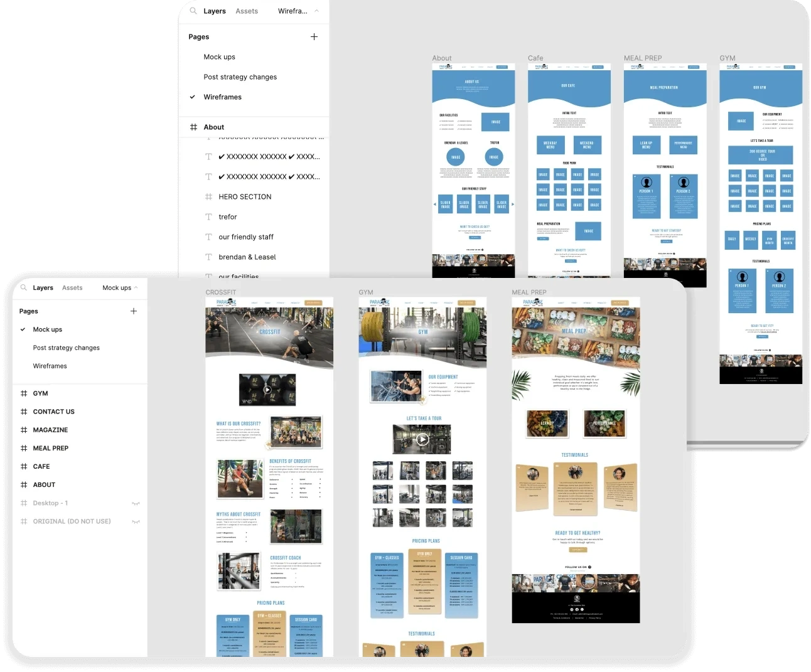Screen dimensions: 811x672
Task: Add new page in lower Pages section
Action: 133,311
